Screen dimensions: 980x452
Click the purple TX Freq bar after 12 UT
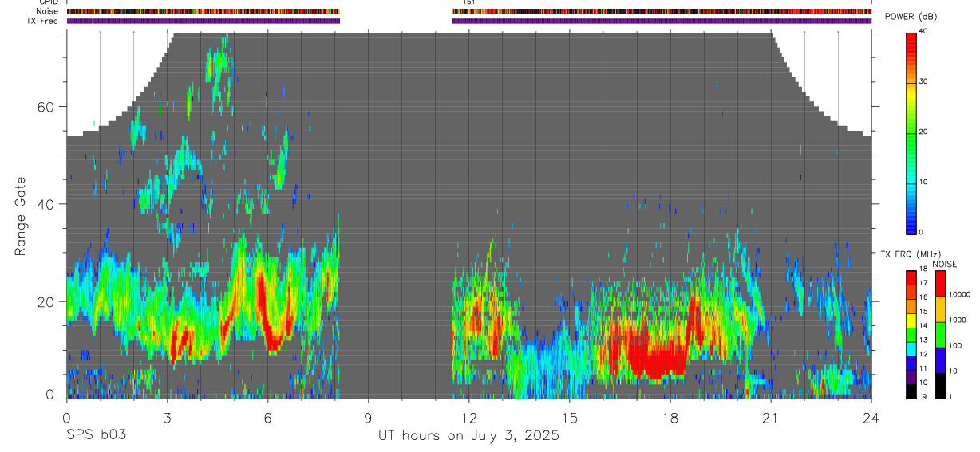click(662, 21)
